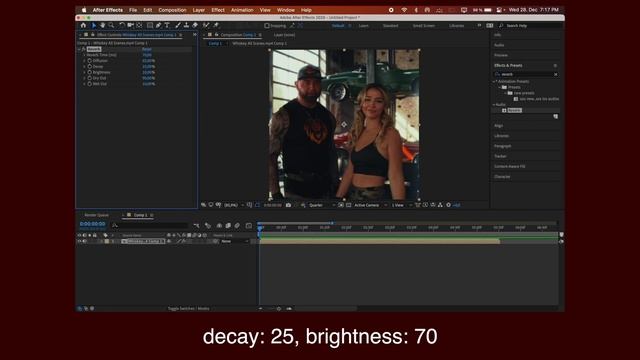
Task: Open the Layer menu
Action: point(199,10)
